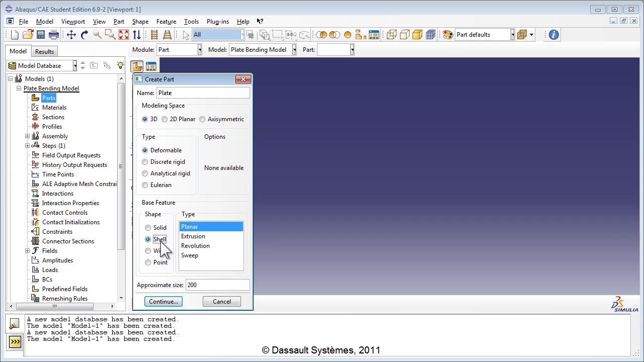Click the Continue button
Viewport: 644px width, 362px height.
pyautogui.click(x=163, y=302)
